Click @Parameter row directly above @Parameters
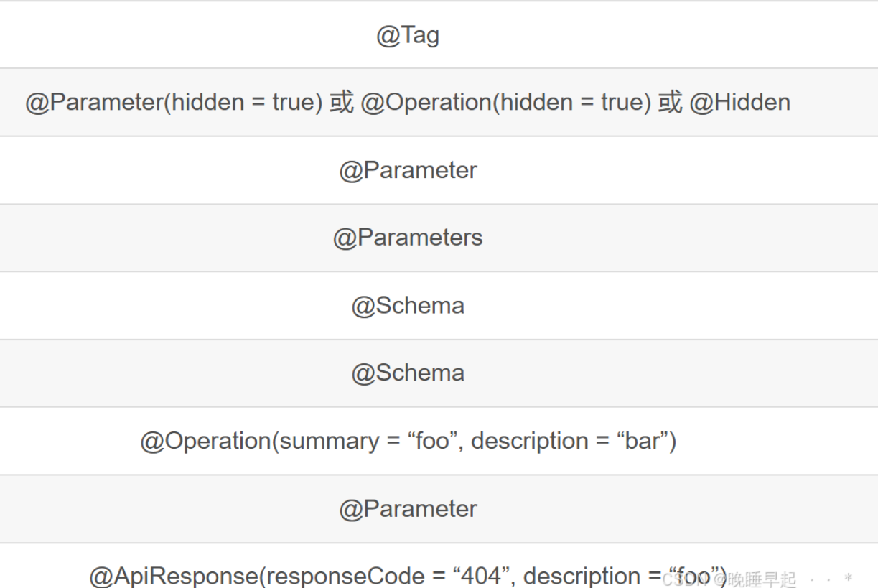This screenshot has height=588, width=878. (408, 171)
